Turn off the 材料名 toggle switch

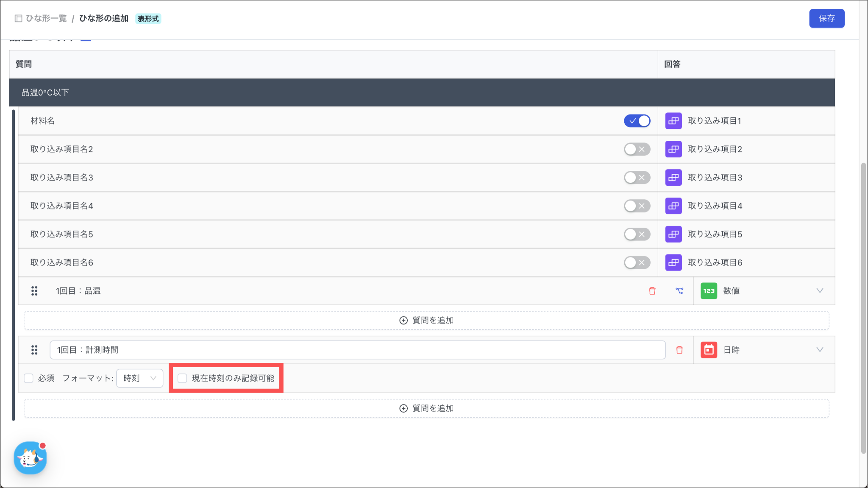(x=637, y=121)
